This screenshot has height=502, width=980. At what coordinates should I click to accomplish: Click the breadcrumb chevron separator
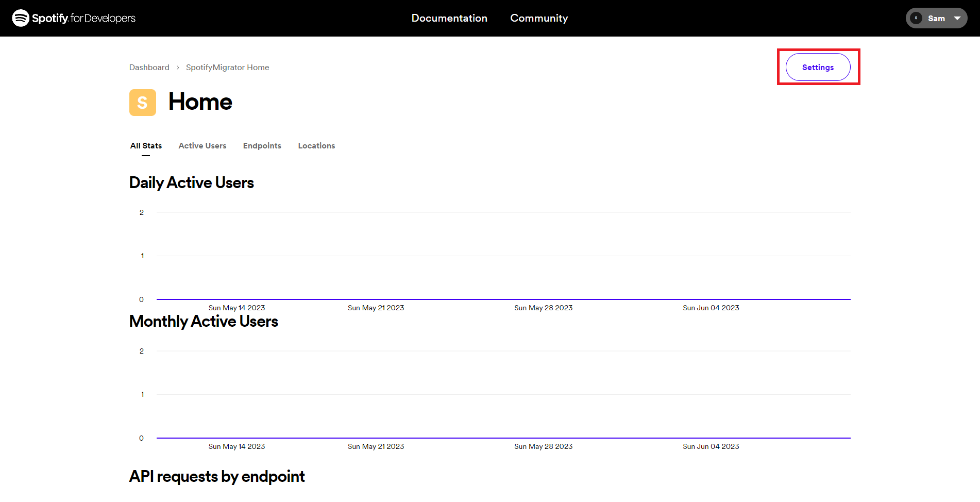point(178,68)
